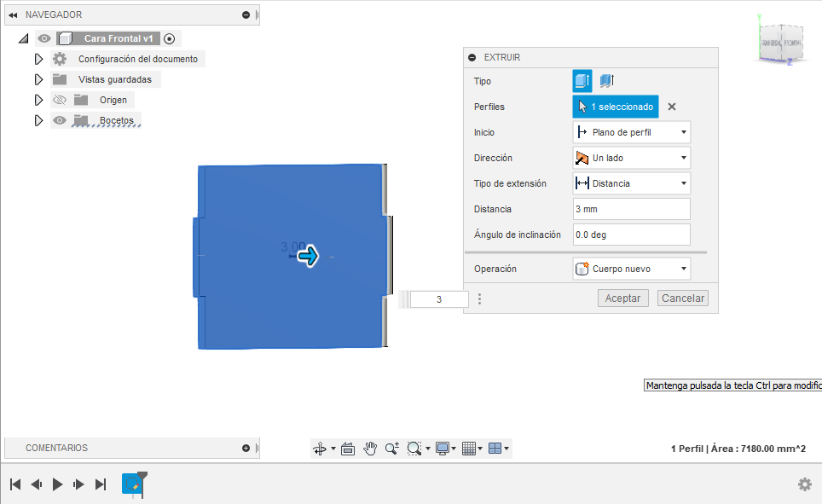
Task: Go to beginning of timeline
Action: coord(15,484)
